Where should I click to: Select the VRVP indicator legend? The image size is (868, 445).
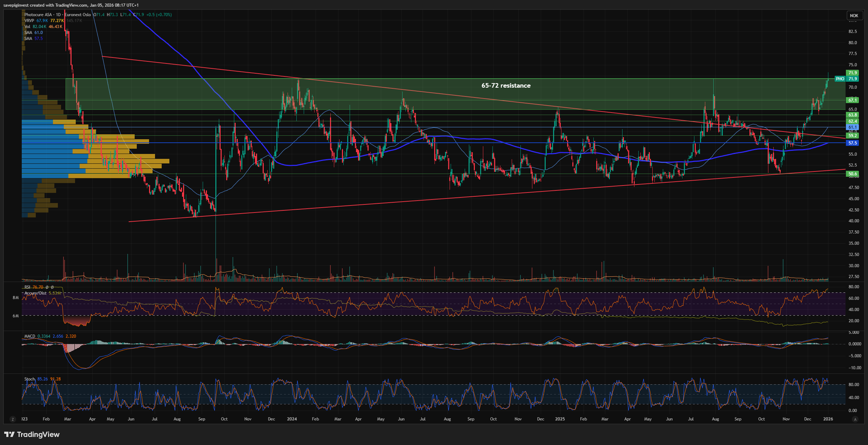coord(29,21)
